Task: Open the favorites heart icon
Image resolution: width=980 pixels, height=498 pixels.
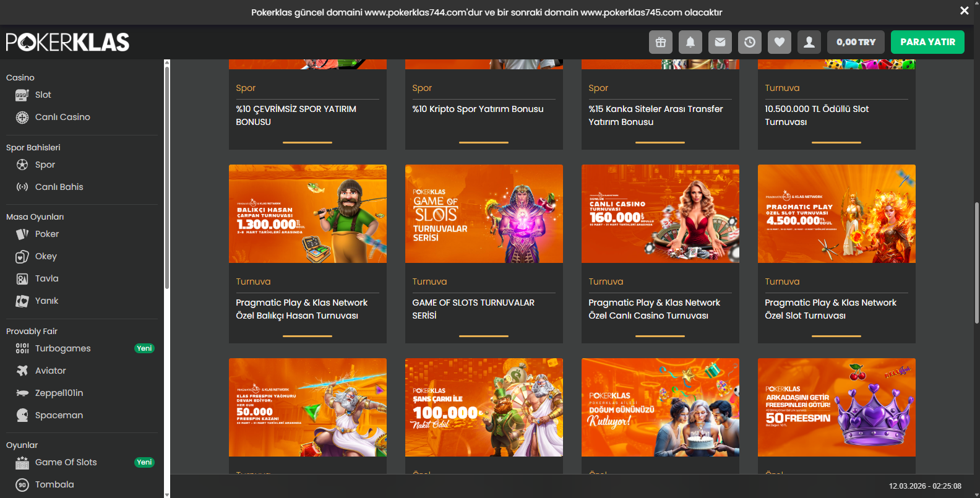Action: click(780, 42)
